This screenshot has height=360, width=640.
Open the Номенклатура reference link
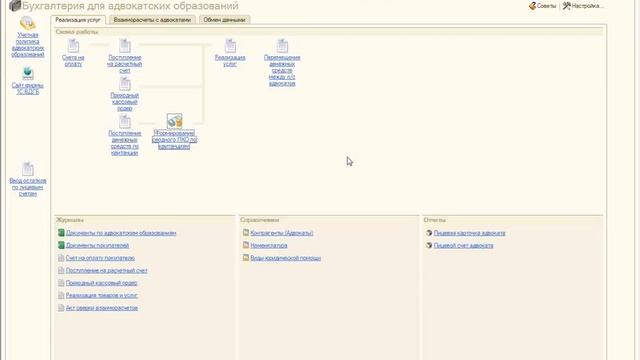pyautogui.click(x=269, y=246)
